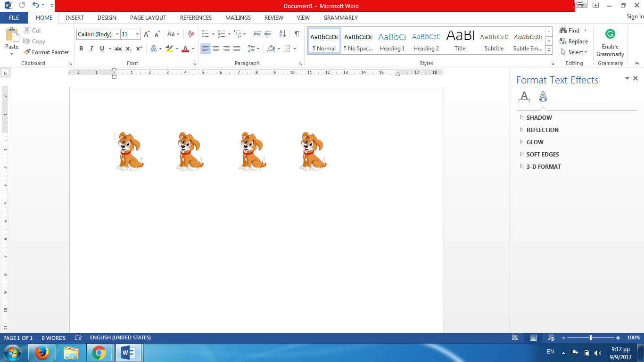Image resolution: width=644 pixels, height=362 pixels.
Task: Click the first dog picture
Action: click(x=130, y=151)
